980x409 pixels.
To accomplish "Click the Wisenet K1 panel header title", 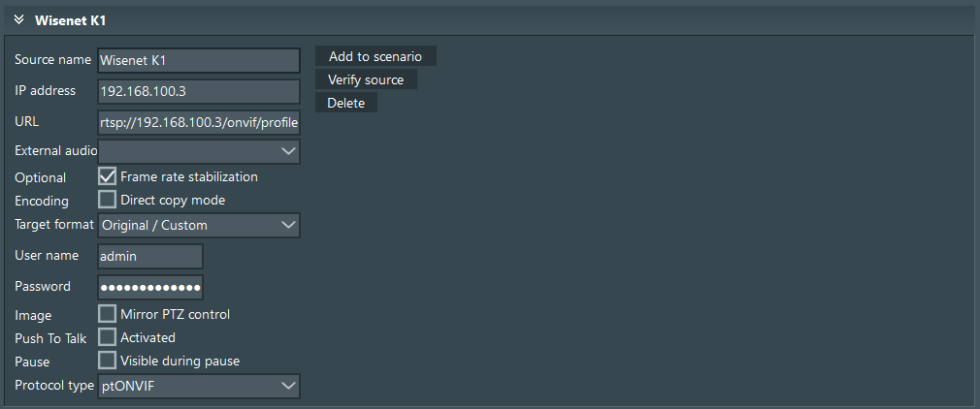I will coord(70,19).
